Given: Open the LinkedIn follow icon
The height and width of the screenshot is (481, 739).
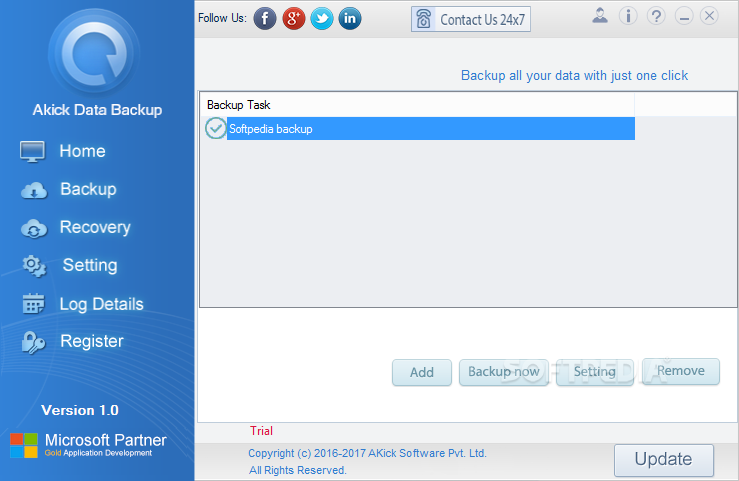Looking at the screenshot, I should (x=350, y=19).
